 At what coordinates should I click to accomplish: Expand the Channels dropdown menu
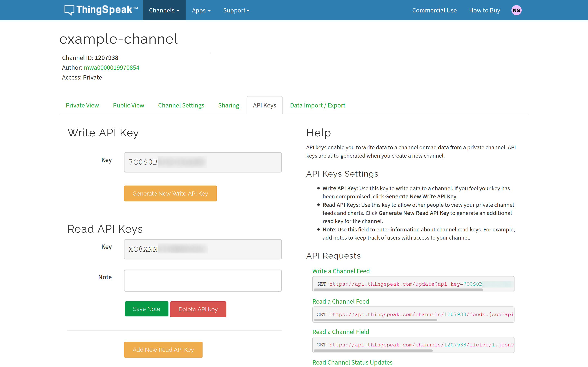164,10
